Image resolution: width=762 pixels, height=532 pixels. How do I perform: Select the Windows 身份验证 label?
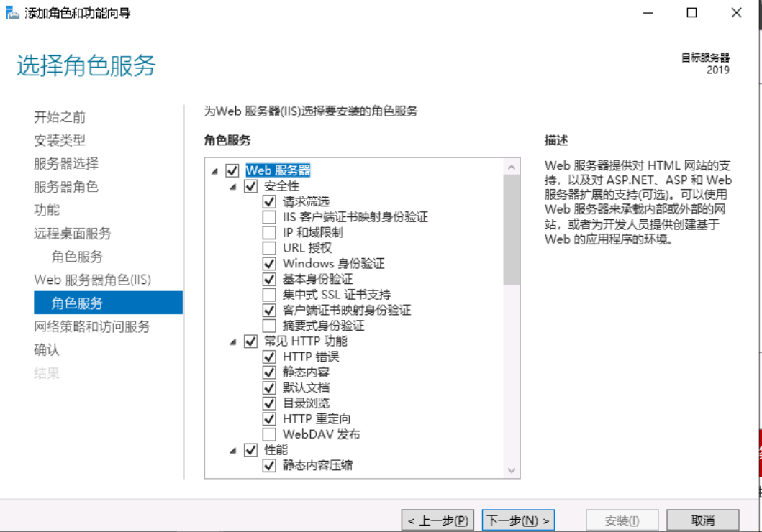point(334,264)
